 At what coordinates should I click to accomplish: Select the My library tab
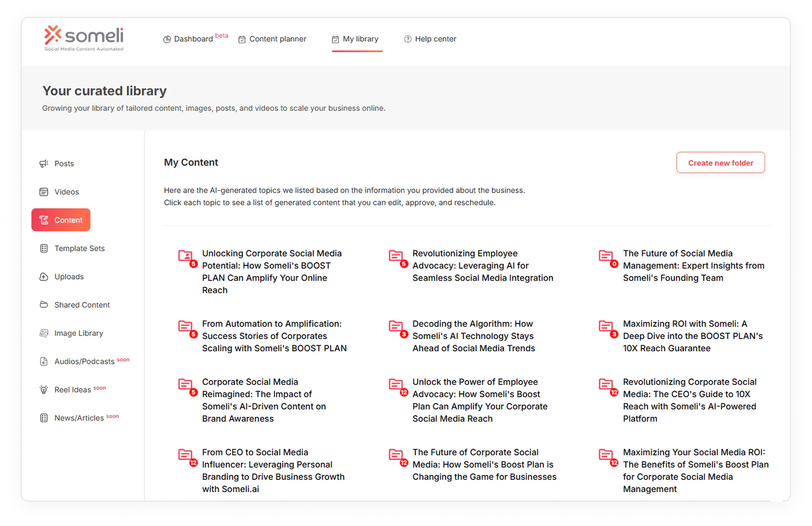356,39
